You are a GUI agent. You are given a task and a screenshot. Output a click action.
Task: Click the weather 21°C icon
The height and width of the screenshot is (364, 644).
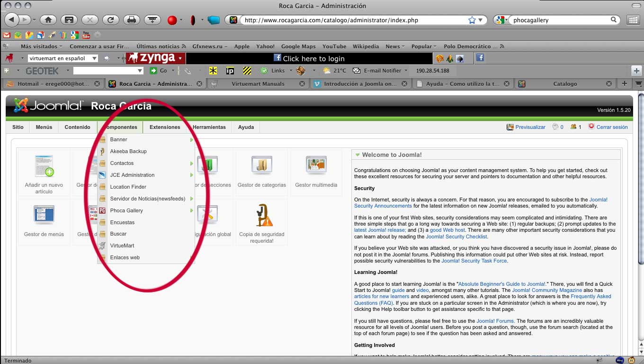[327, 71]
